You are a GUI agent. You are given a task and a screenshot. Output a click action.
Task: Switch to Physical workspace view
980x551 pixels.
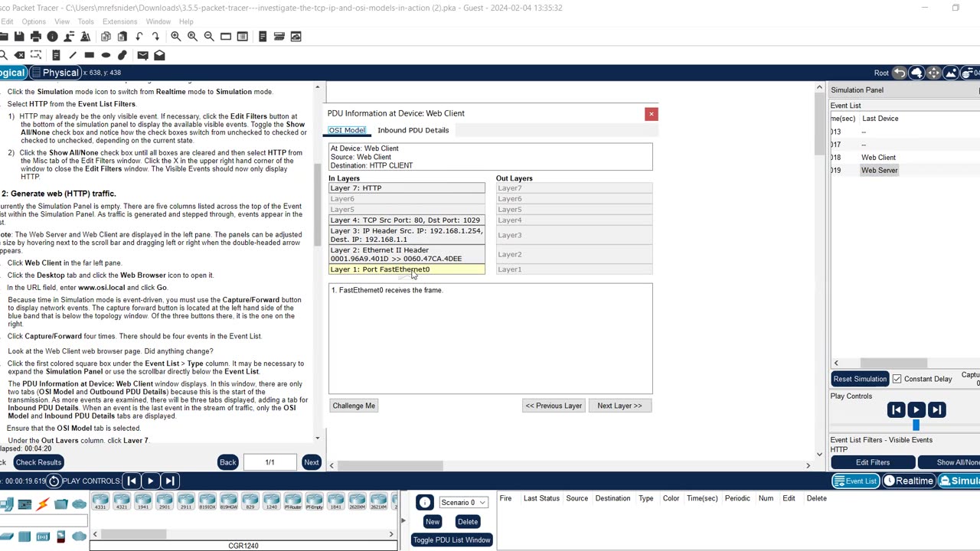pos(55,73)
